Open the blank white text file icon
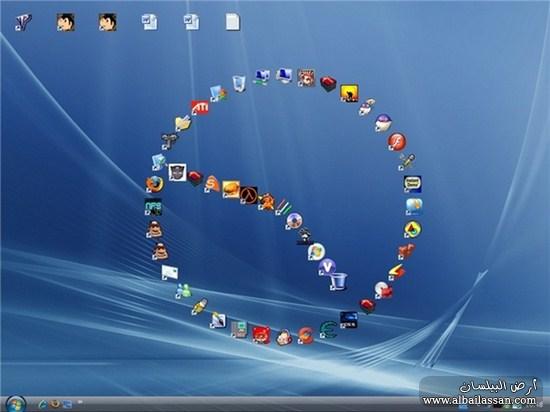 232,22
